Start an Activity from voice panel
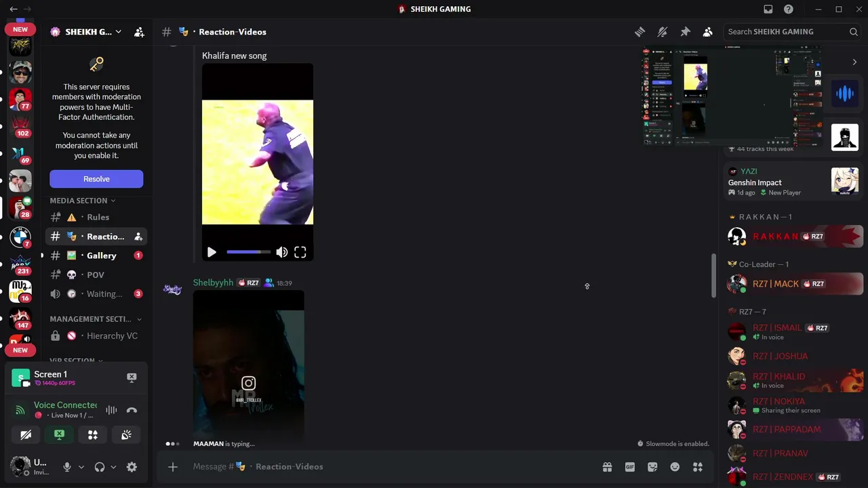The image size is (868, 488). tap(93, 435)
